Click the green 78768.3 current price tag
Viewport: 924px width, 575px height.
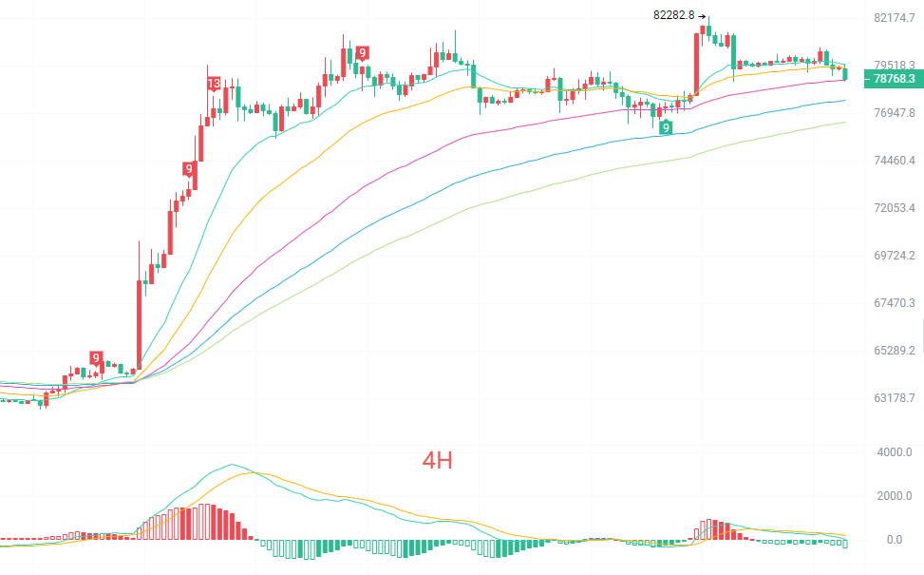(894, 79)
